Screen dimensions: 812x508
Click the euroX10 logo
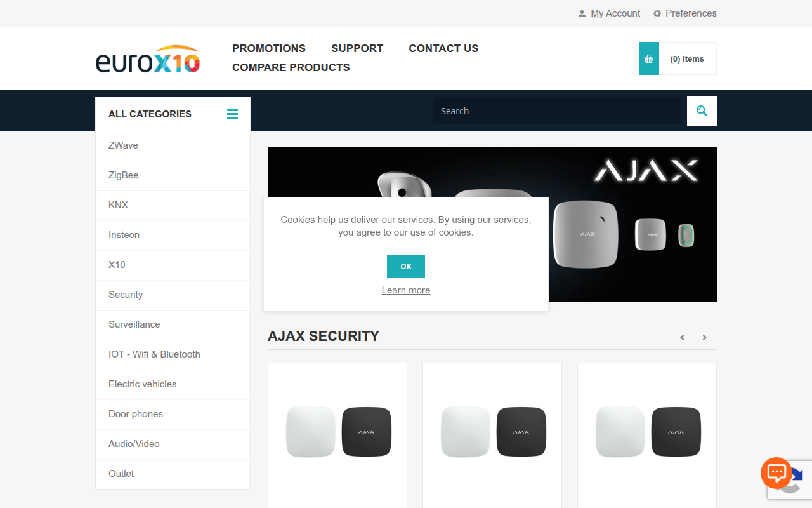click(148, 59)
